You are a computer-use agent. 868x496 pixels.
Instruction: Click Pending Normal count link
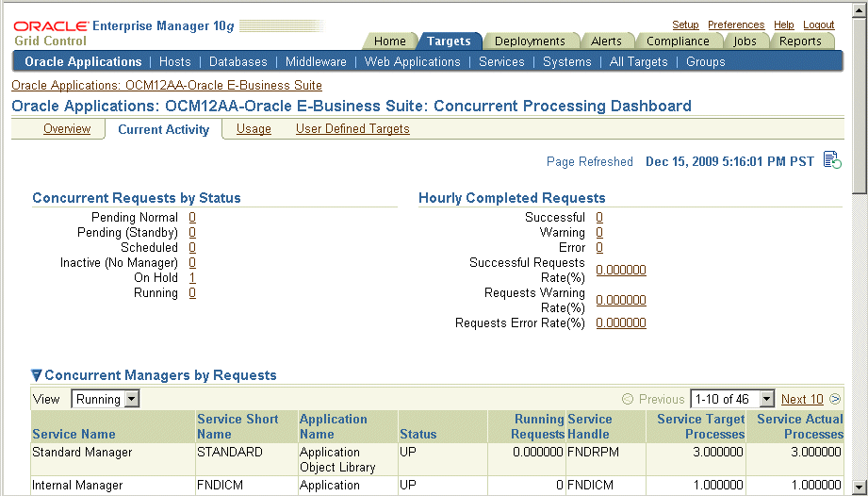192,218
